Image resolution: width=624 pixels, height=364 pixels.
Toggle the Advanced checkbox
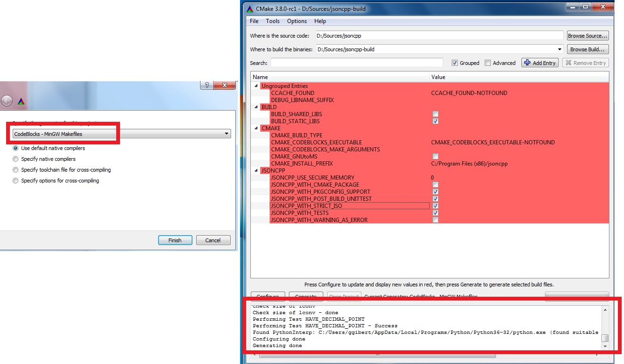(488, 63)
